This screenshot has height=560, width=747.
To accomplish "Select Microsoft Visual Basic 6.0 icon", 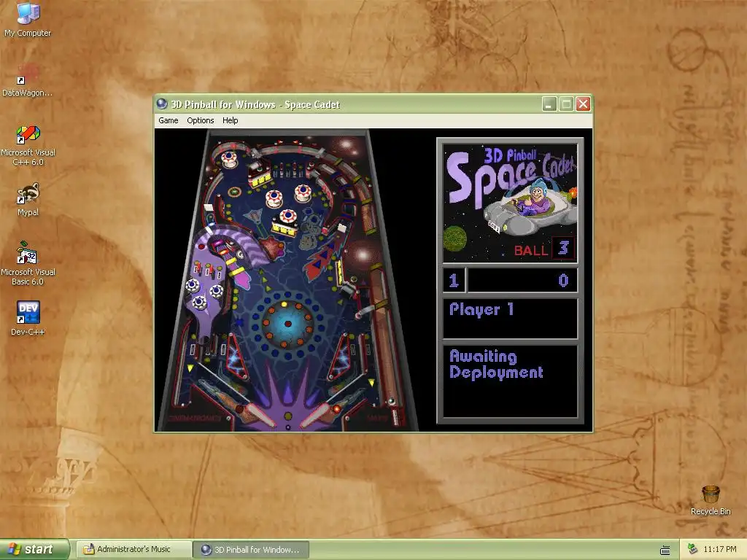I will (28, 262).
